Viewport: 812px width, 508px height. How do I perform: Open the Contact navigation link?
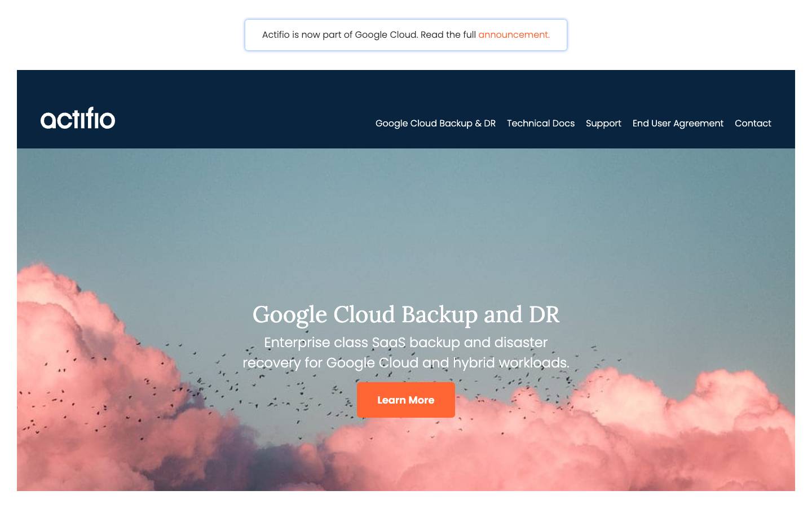tap(753, 123)
